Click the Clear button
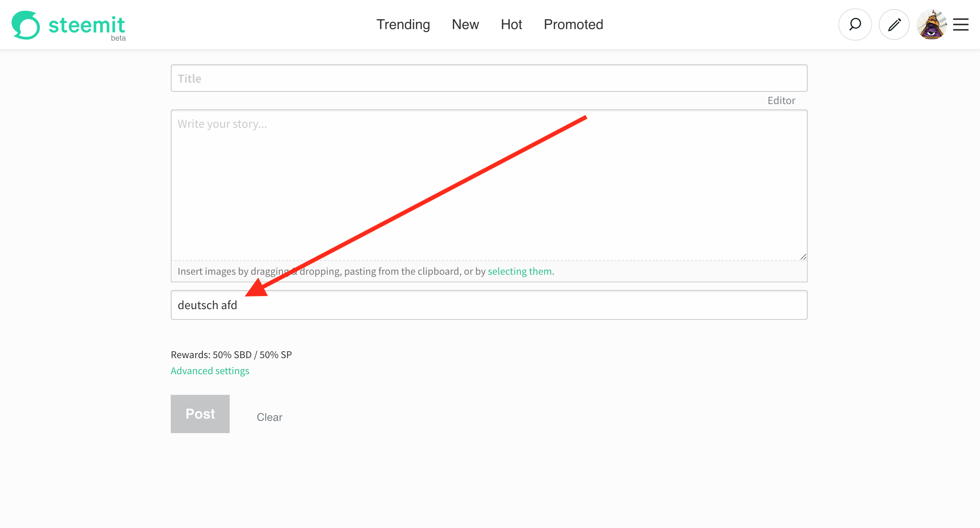This screenshot has height=528, width=980. pos(269,417)
